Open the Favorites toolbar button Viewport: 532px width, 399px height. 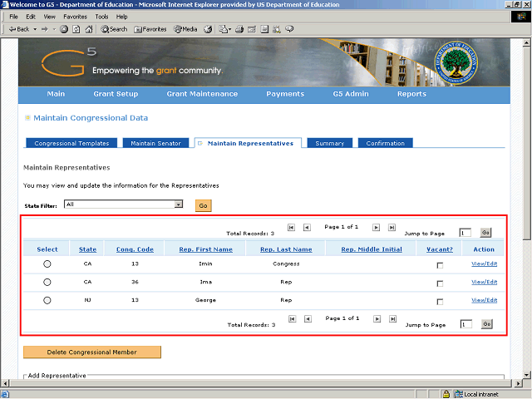point(150,29)
